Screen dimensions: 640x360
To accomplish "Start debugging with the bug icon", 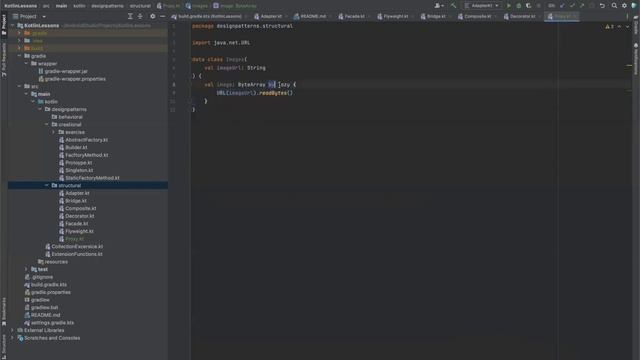I will 519,6.
